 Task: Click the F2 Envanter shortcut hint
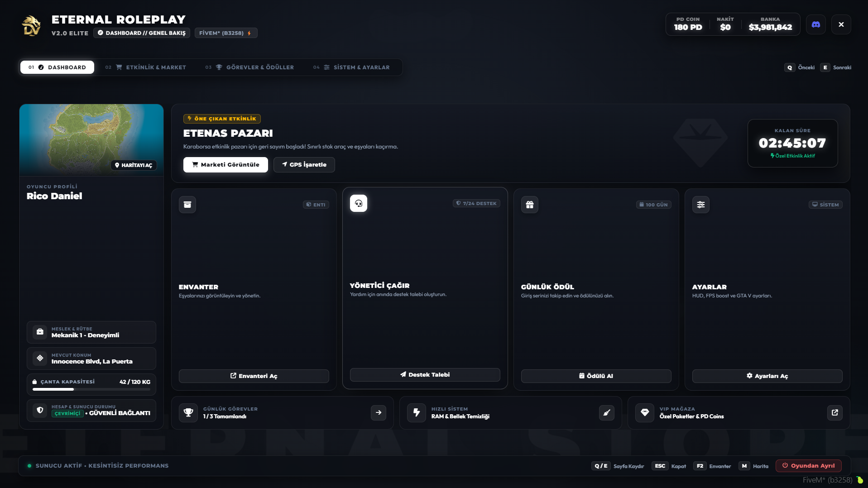[x=712, y=466]
